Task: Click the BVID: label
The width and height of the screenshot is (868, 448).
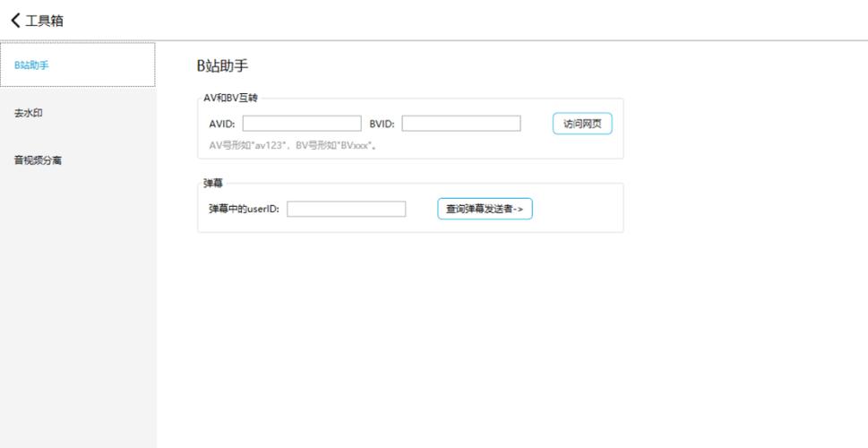Action: point(382,124)
